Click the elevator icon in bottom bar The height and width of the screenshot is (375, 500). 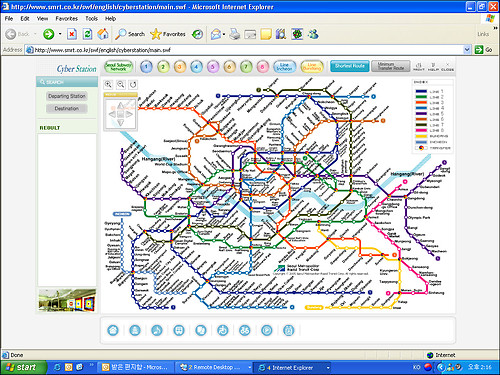[289, 330]
